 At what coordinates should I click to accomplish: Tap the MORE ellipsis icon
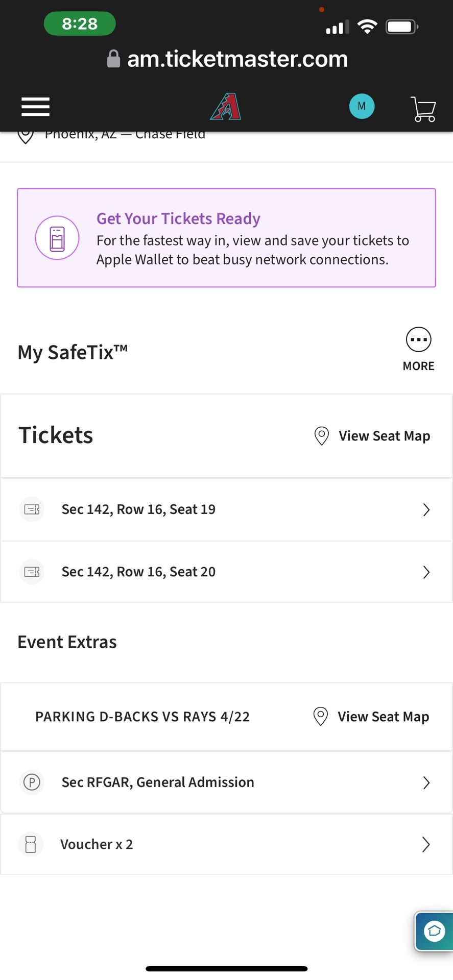click(418, 339)
